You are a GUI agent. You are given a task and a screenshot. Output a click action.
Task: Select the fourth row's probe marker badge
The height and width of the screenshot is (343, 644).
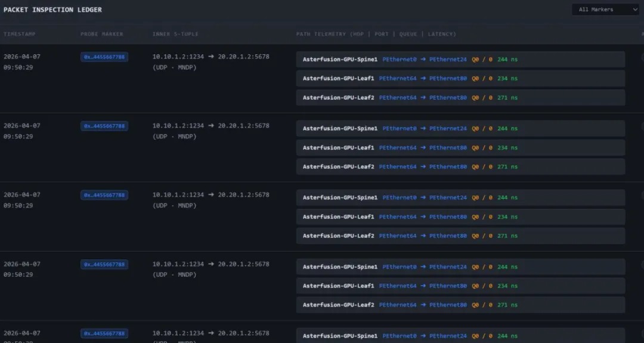pos(104,264)
